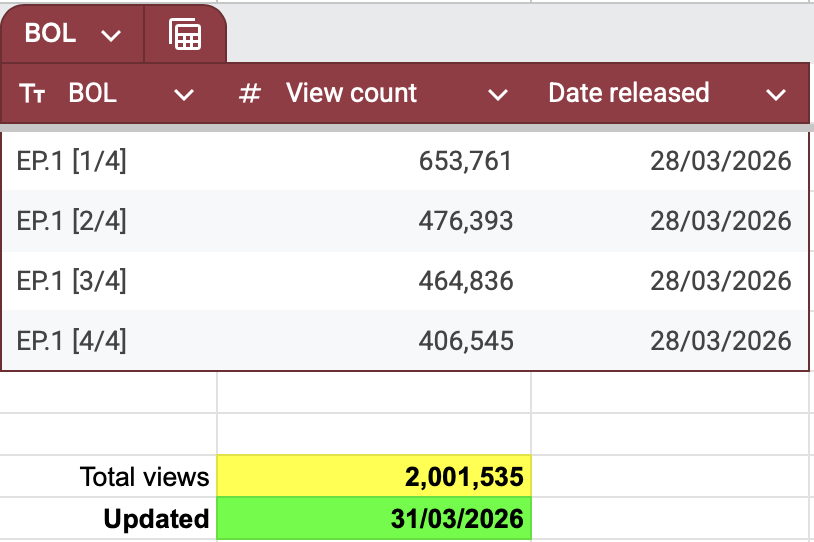The width and height of the screenshot is (814, 542).
Task: Click the Tт text type icon in BOL column
Action: 32,94
